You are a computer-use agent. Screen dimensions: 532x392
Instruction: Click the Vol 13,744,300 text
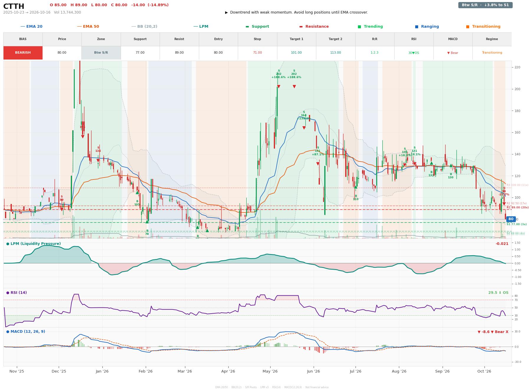67,12
